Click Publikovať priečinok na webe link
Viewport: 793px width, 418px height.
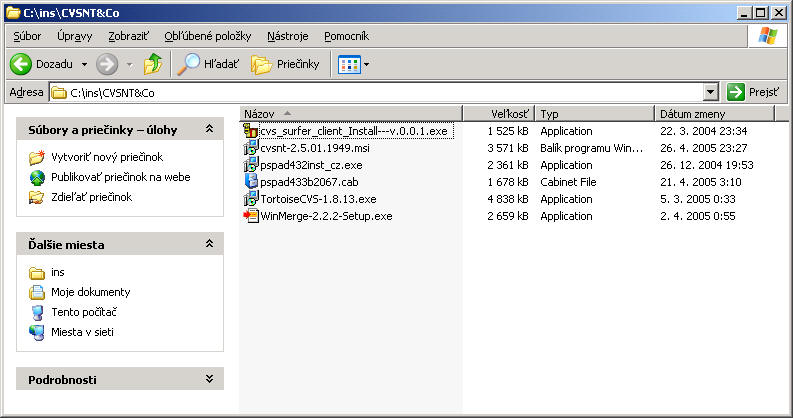(x=120, y=177)
